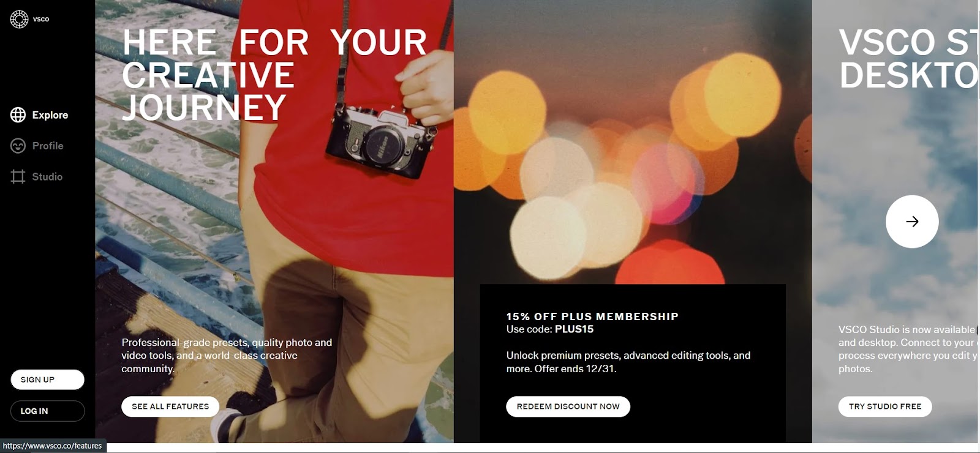This screenshot has width=980, height=453.
Task: Go to the Studio sidebar item
Action: tap(36, 176)
